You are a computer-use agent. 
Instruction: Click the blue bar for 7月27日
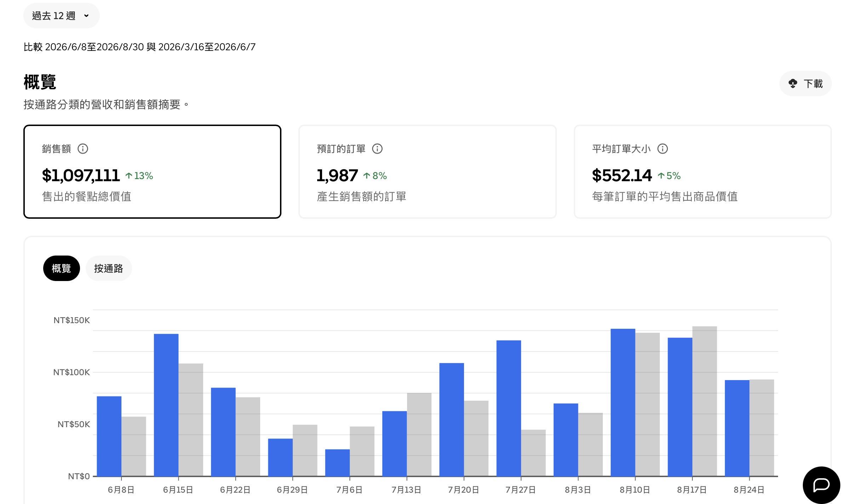coord(509,408)
